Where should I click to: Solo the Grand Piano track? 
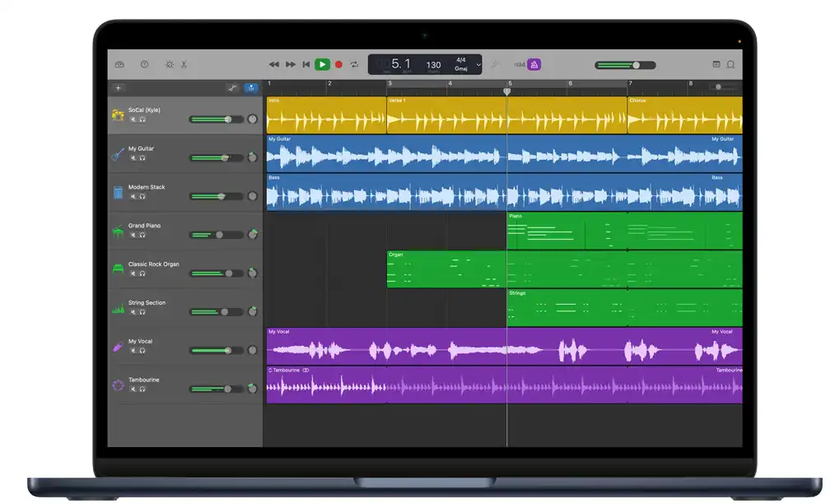(142, 235)
